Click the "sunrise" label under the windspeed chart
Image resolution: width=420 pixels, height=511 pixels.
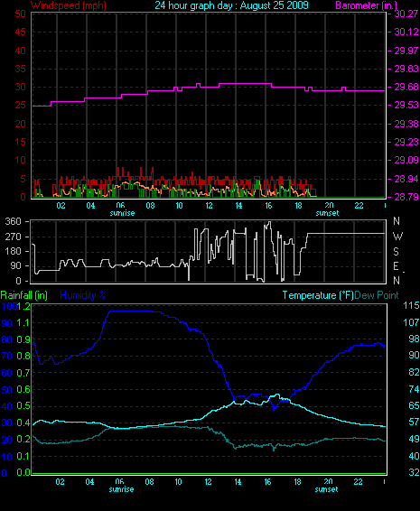[122, 213]
